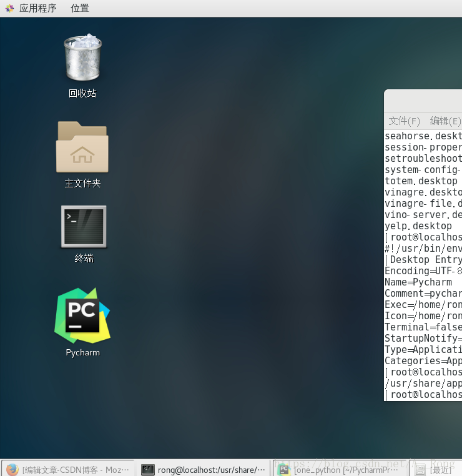The width and height of the screenshot is (462, 476).
Task: Click 'Encoding=UTF-8' line in terminal
Action: [423, 270]
